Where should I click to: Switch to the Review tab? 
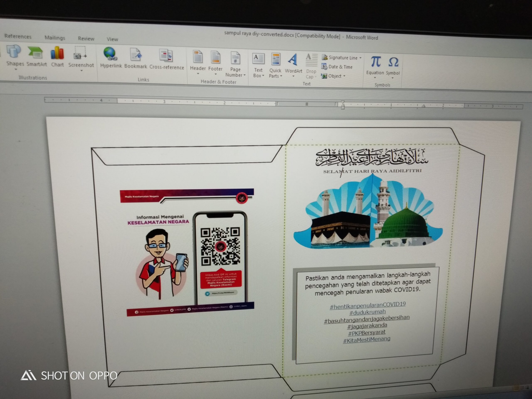coord(86,39)
